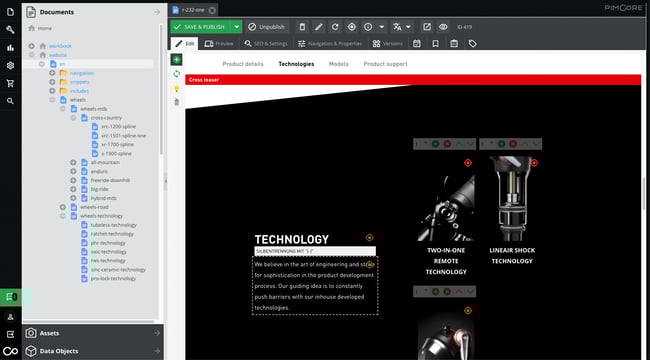
Task: Expand the workbook tree node
Action: click(x=32, y=46)
